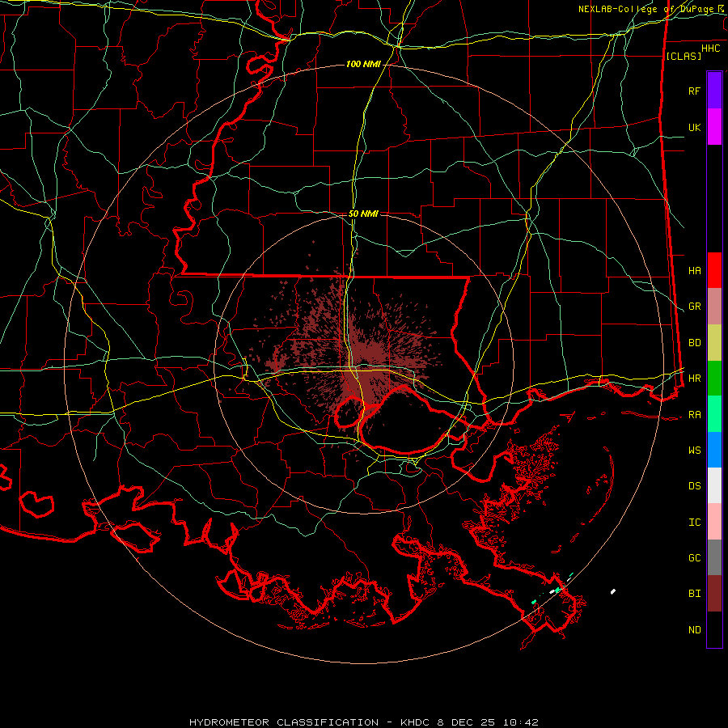The width and height of the screenshot is (728, 728).
Task: Click the 'GC' legend label text
Action: click(x=694, y=558)
